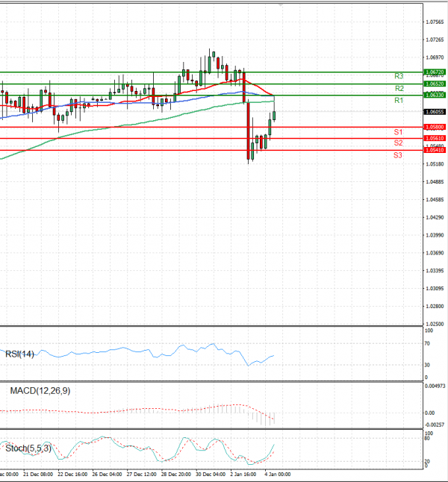Click the R2 resistance label

click(399, 89)
